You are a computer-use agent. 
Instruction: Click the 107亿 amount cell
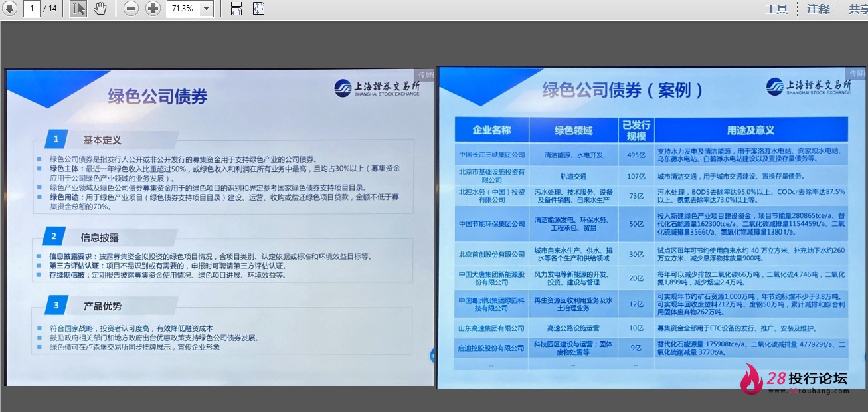pos(636,176)
